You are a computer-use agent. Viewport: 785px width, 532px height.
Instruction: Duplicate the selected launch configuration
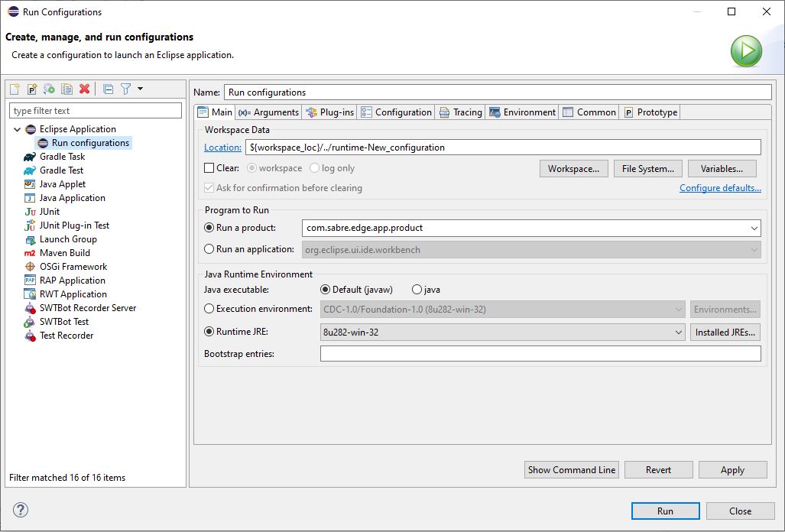click(66, 89)
